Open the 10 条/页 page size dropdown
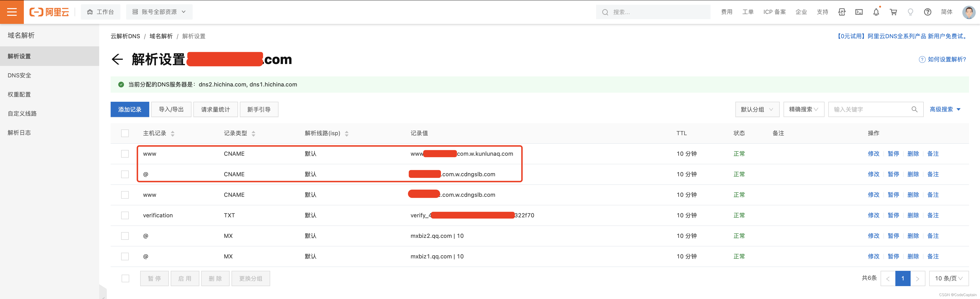This screenshot has height=299, width=980. coord(949,278)
